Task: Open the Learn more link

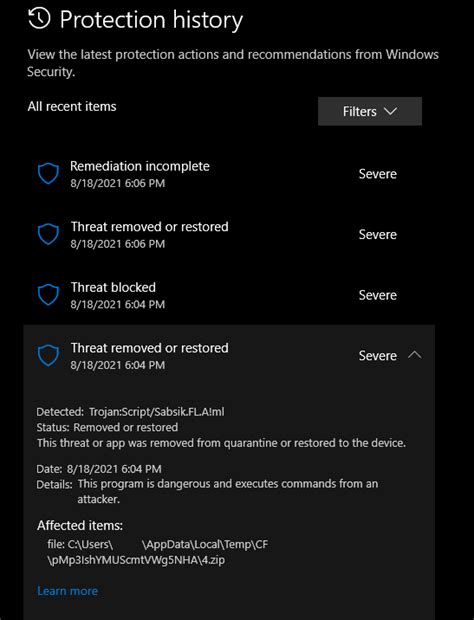Action: pyautogui.click(x=68, y=591)
